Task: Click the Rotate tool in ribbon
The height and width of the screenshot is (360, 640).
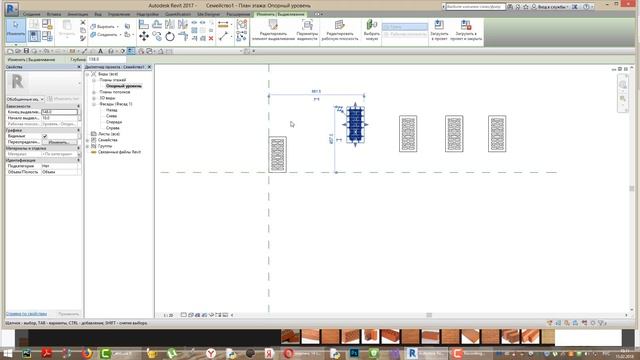Action: point(170,37)
